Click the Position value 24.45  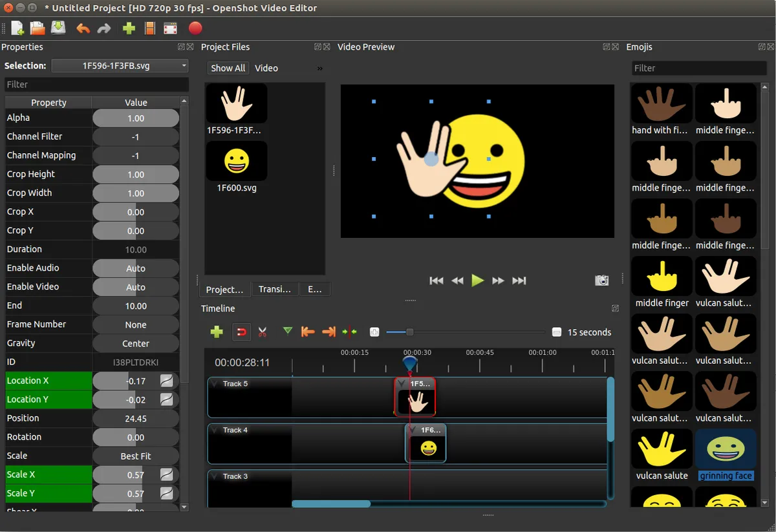pyautogui.click(x=136, y=418)
